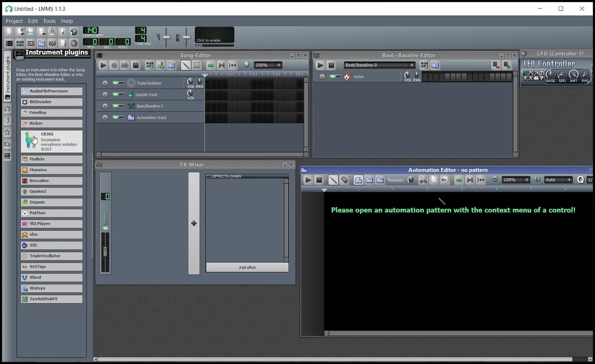Screen dimensions: 595x364
Task: Select the ZynAddSubFX instrument plugin
Action: [x=52, y=299]
